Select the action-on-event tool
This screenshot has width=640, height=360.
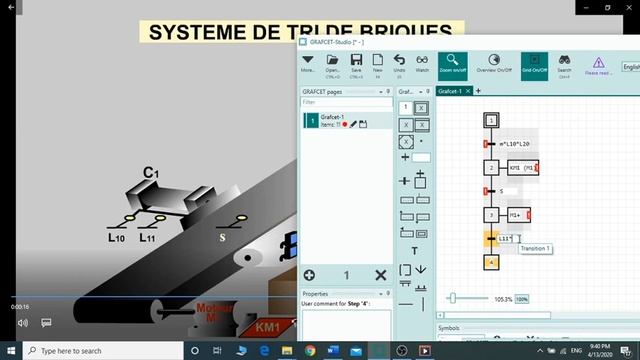tap(407, 233)
